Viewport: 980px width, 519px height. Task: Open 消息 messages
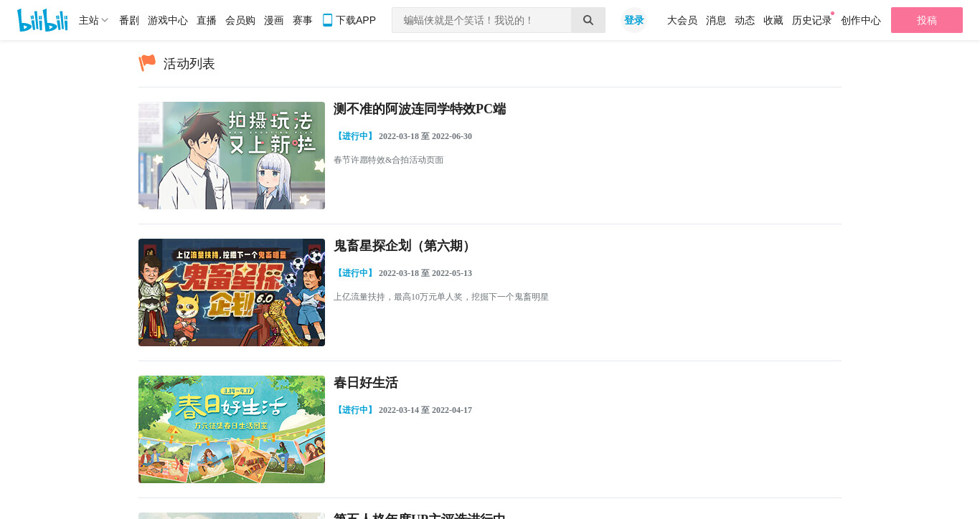point(716,20)
